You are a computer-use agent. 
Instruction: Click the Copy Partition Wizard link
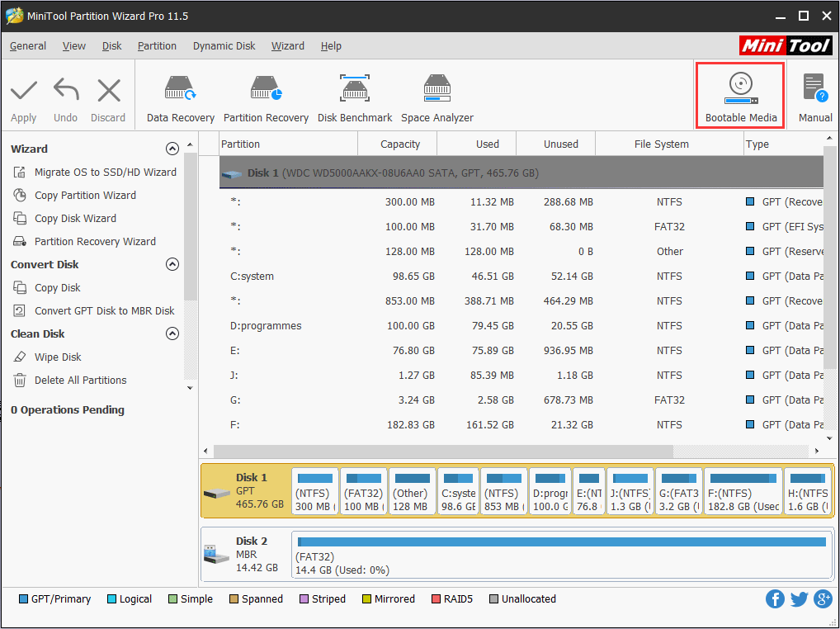pos(85,195)
